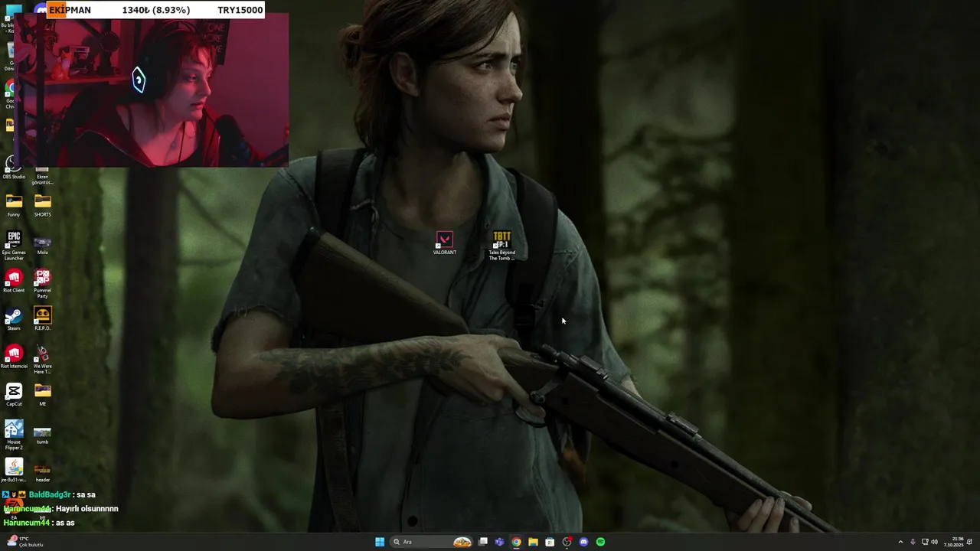Open the volume control in the tray
Image resolution: width=980 pixels, height=551 pixels.
[934, 542]
